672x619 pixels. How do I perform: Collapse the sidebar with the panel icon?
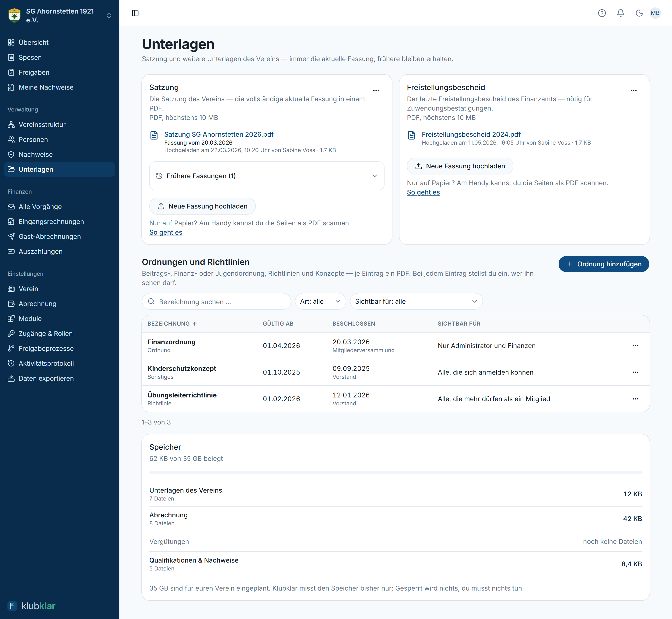[135, 13]
